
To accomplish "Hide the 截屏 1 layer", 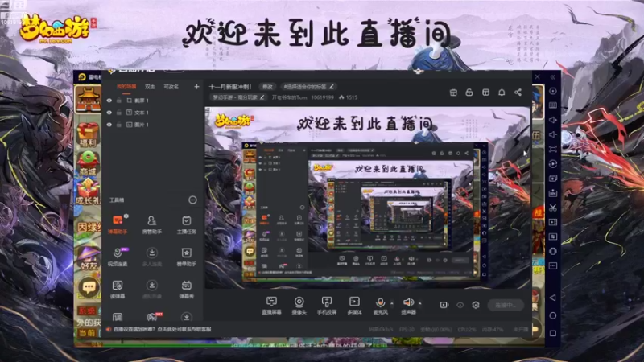I will click(x=109, y=100).
